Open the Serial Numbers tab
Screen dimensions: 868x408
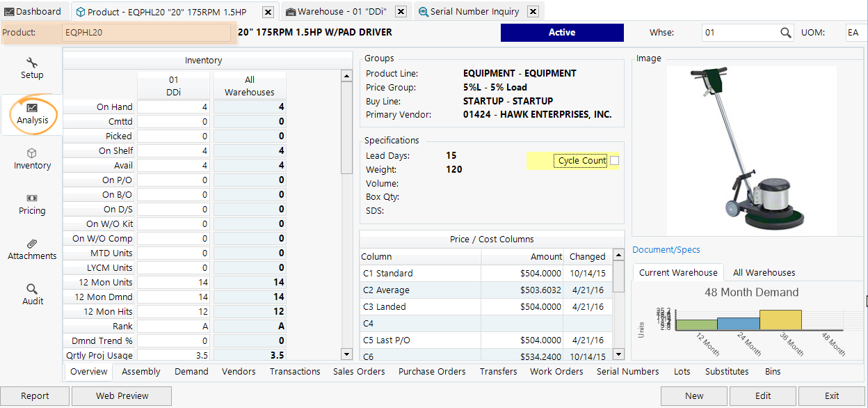click(627, 371)
